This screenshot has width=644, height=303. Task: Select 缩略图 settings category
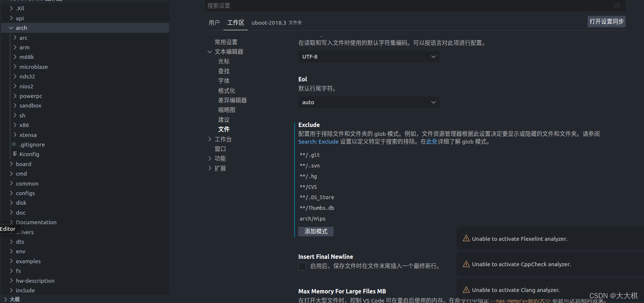coord(227,110)
